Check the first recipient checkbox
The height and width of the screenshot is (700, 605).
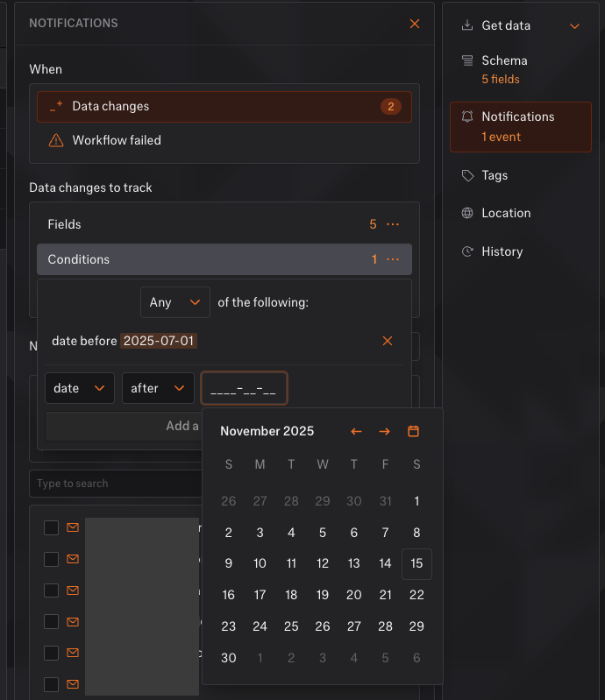pos(52,527)
